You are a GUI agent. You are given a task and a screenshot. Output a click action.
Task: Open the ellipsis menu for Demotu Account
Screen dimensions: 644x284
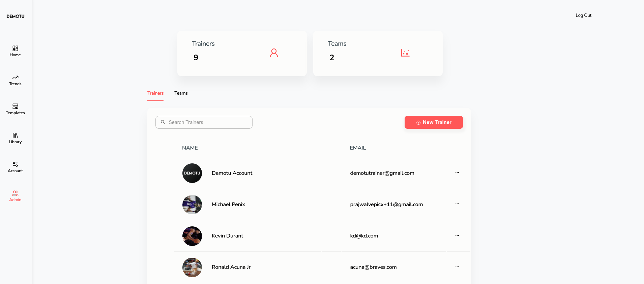tap(457, 173)
